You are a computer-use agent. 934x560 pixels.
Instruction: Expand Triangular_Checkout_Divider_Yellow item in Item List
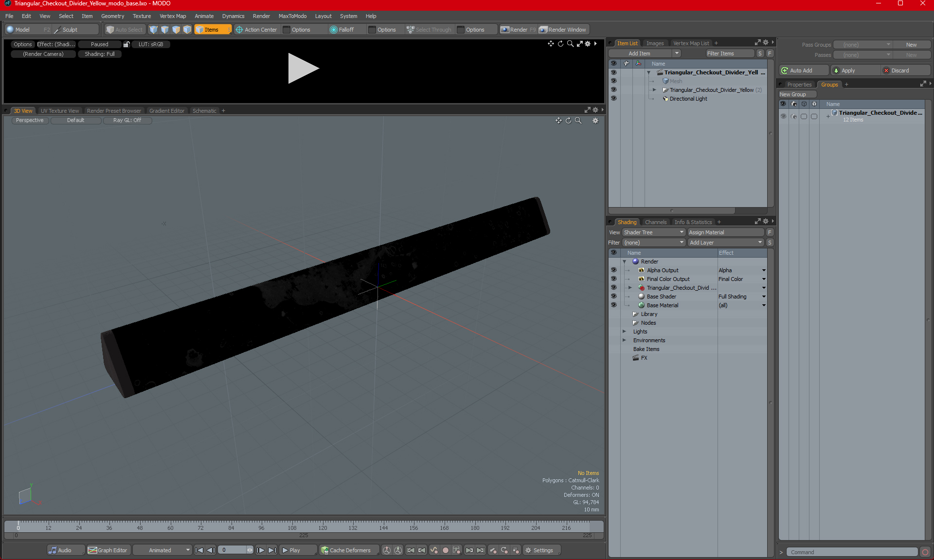click(654, 90)
